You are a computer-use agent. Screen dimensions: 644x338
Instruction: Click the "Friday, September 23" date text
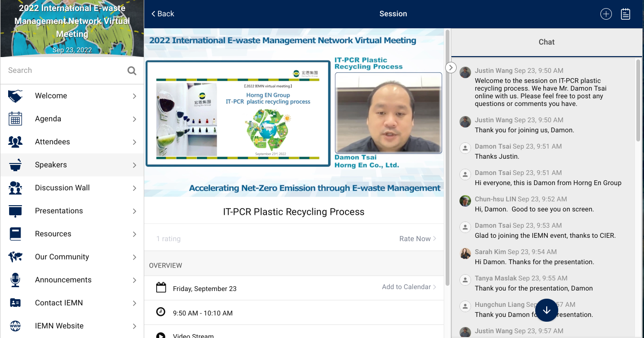tap(205, 289)
